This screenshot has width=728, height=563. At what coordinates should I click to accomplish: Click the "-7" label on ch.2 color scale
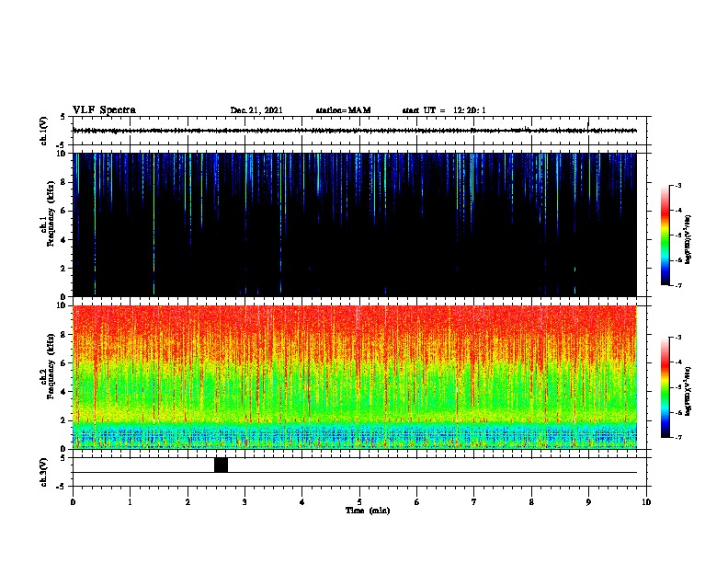(677, 437)
